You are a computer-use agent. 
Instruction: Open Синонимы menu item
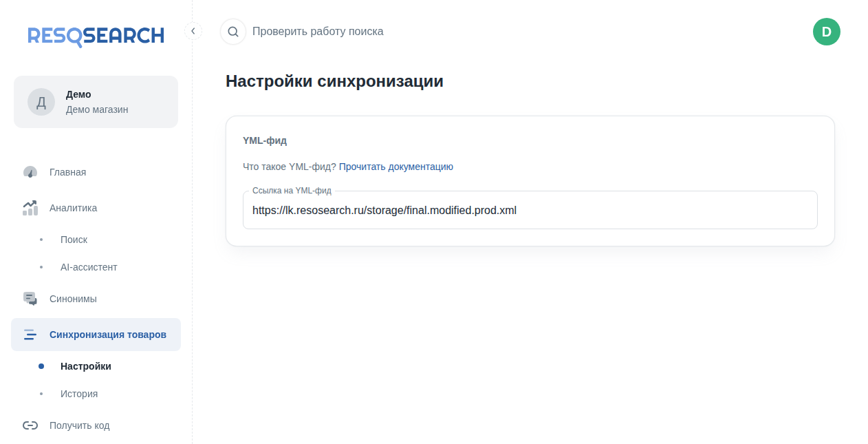(x=96, y=299)
